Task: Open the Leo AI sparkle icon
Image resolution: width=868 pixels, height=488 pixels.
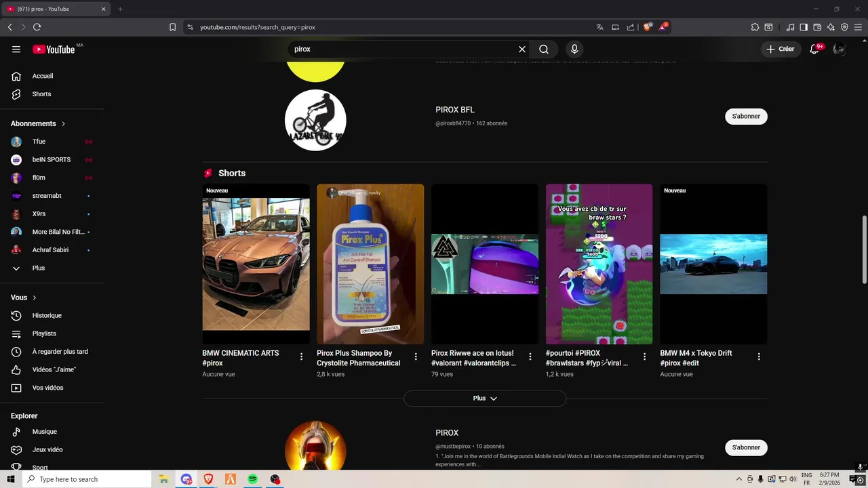Action: point(831,27)
